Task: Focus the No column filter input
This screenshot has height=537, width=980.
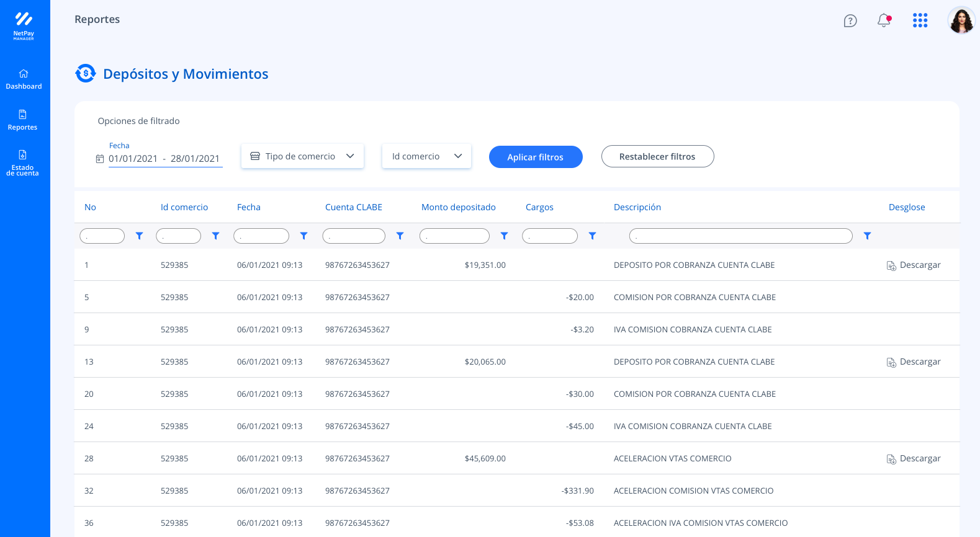Action: [x=102, y=236]
